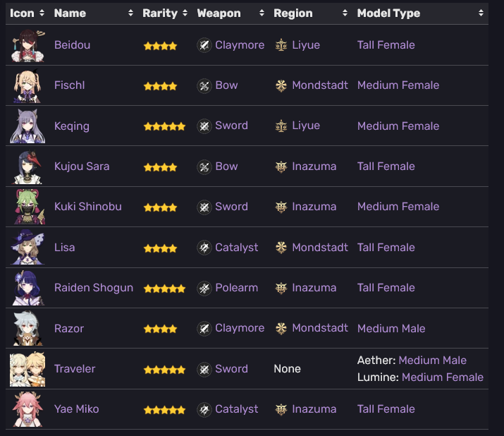The width and height of the screenshot is (504, 436).
Task: Open the Kuki Shinobu name link
Action: tap(87, 207)
